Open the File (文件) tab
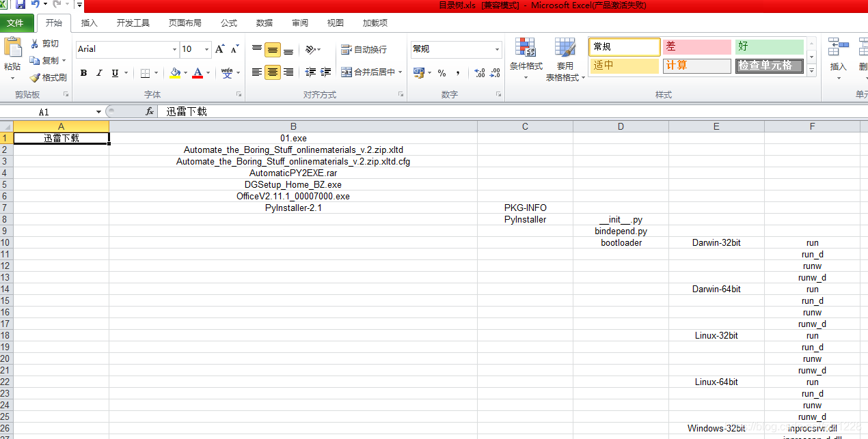This screenshot has width=868, height=439. coord(15,23)
